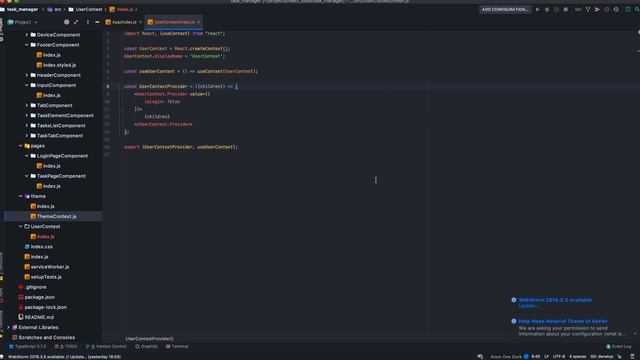Click the Git branch fork icon in toolbar
Viewport: 640px width, 360px height.
click(588, 9)
